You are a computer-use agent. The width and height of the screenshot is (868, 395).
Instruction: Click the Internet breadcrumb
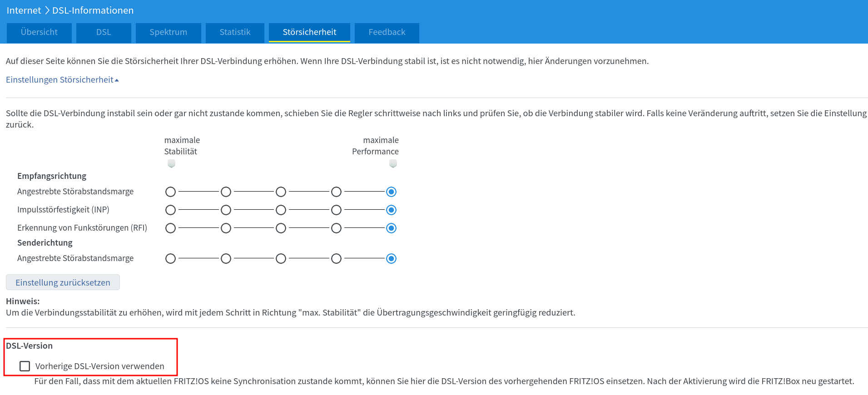(x=24, y=10)
